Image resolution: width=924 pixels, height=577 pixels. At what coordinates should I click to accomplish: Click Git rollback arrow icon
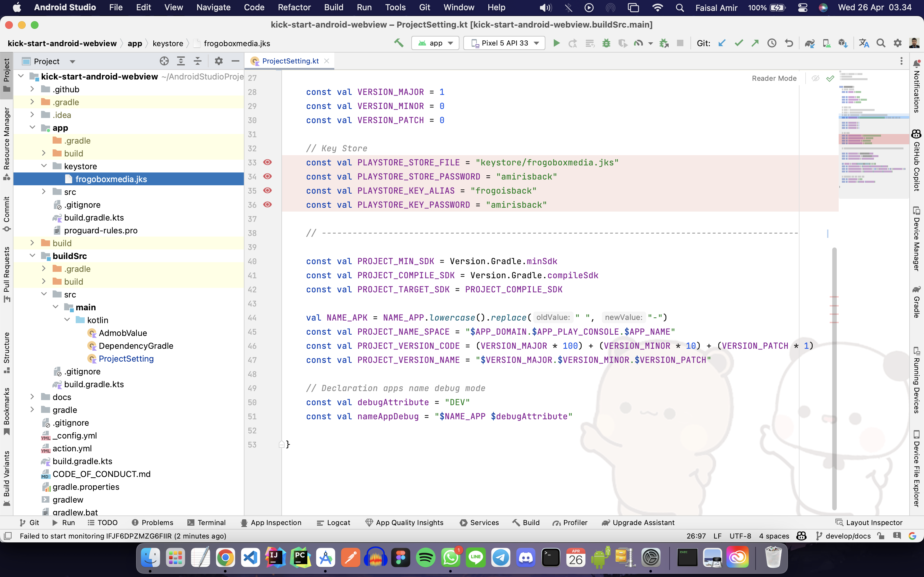pos(789,43)
